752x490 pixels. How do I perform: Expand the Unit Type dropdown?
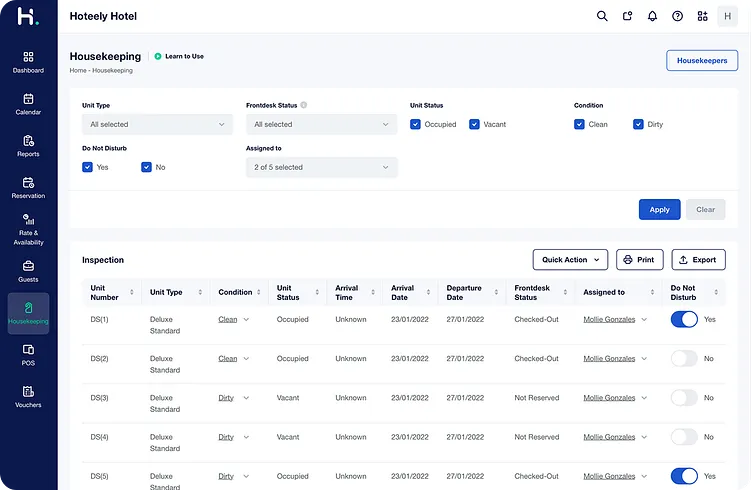tap(157, 124)
